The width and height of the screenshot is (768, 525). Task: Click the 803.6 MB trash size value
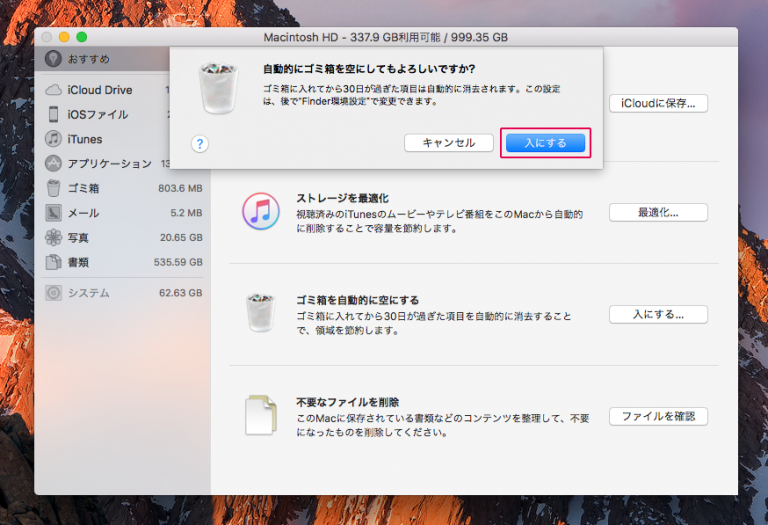(180, 188)
